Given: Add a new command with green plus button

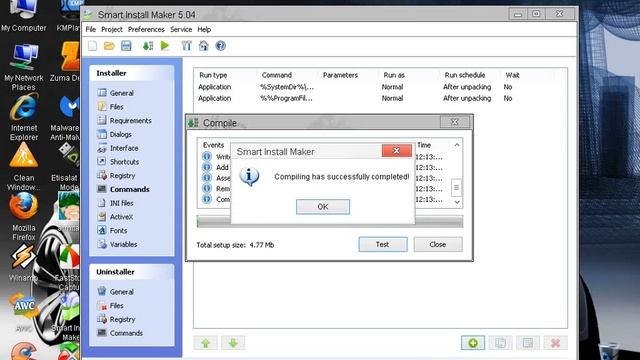Looking at the screenshot, I should [x=473, y=343].
